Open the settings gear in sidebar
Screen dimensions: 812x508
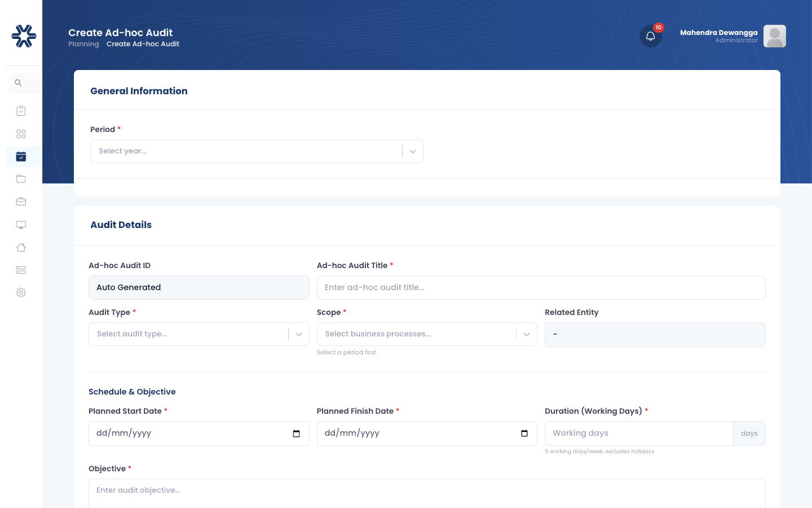[21, 292]
